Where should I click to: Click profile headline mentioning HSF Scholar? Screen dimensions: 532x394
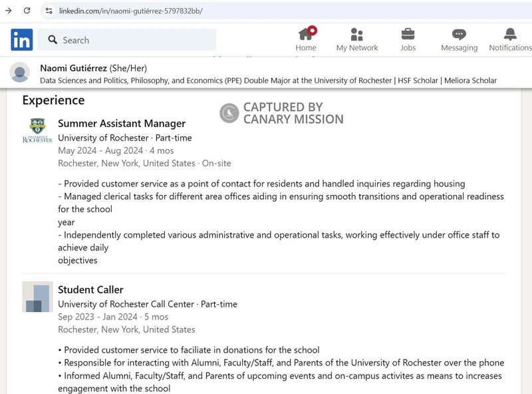click(x=269, y=81)
